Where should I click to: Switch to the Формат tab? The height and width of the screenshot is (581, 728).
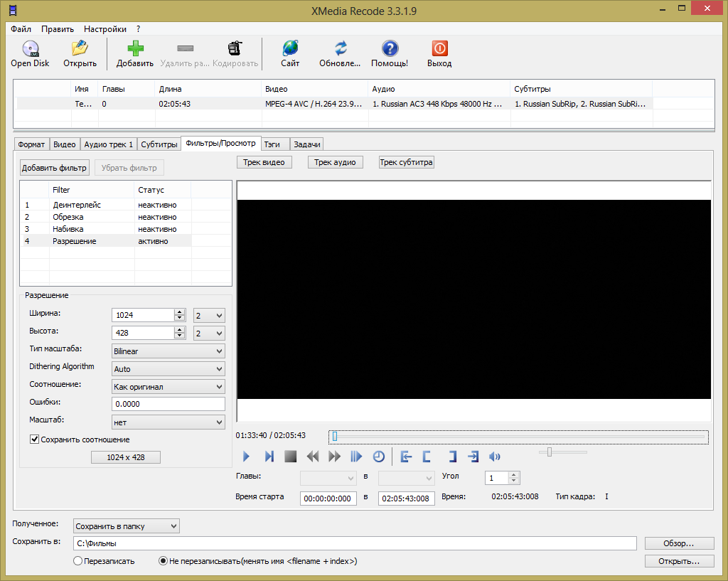(x=31, y=144)
